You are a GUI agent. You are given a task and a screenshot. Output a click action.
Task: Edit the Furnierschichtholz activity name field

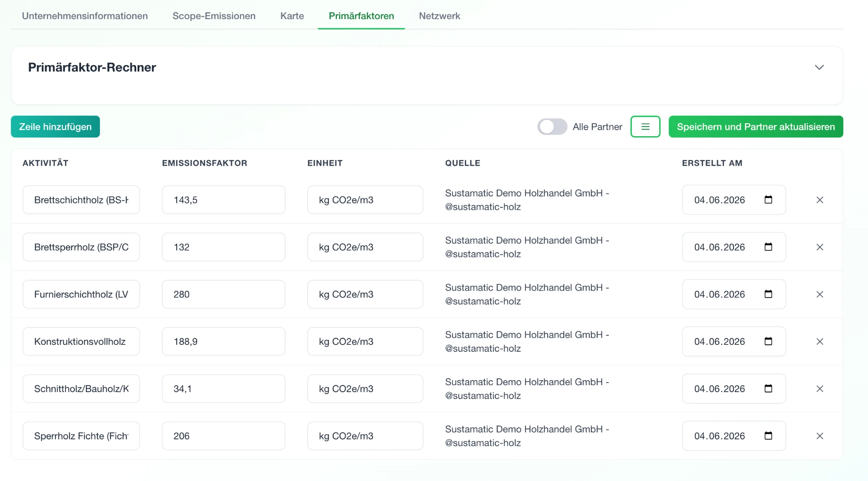pos(81,294)
